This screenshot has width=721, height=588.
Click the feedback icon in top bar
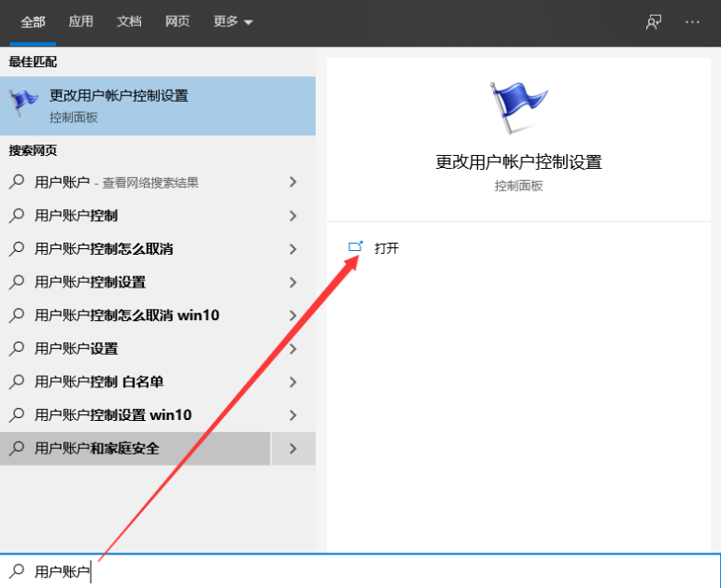tap(654, 21)
